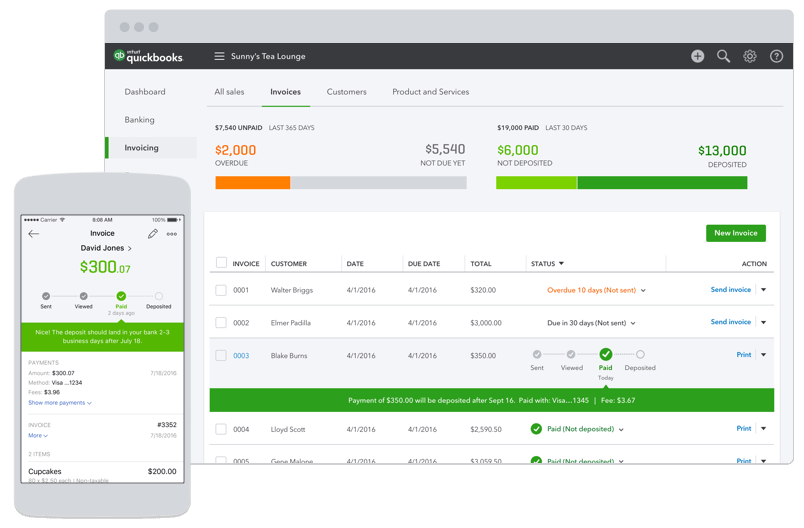This screenshot has width=804, height=528.
Task: Toggle the select-all invoices checkbox
Action: pos(221,264)
